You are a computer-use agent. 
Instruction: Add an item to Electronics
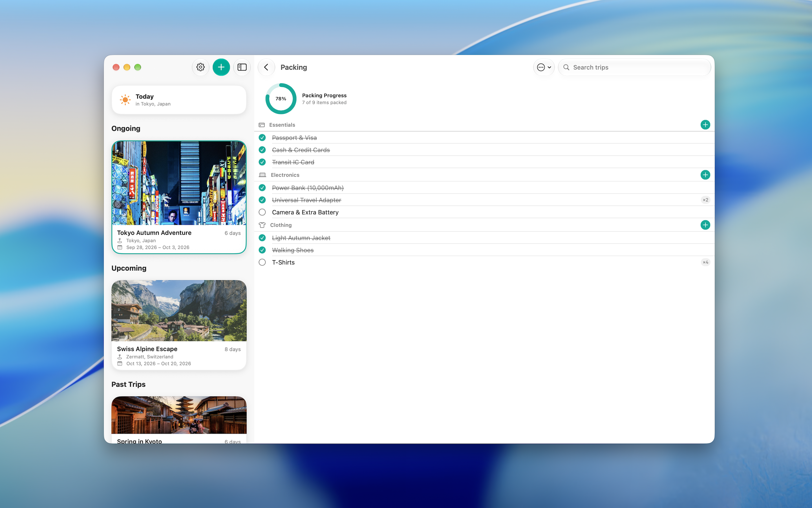[x=705, y=175]
